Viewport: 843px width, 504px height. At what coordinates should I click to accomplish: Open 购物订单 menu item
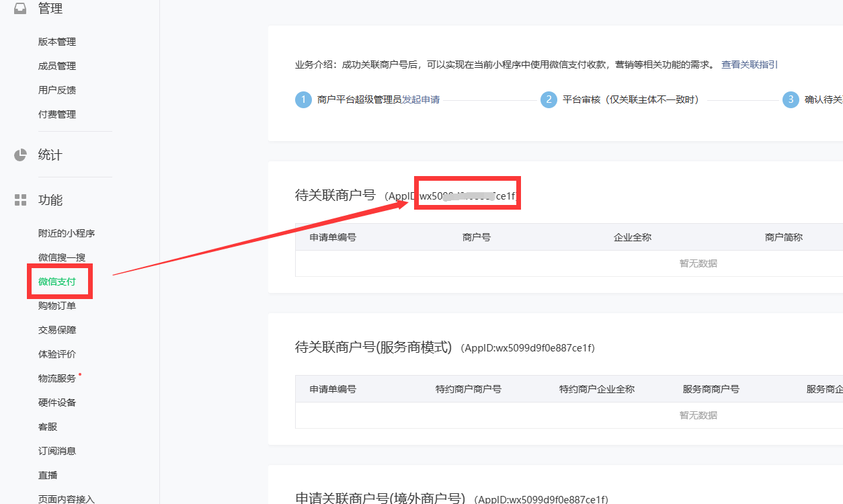pyautogui.click(x=57, y=306)
